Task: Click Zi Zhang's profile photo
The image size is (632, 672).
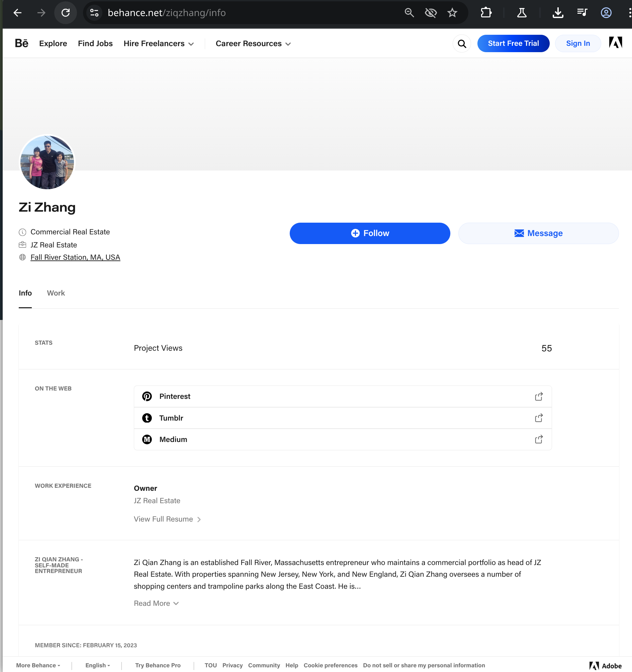Action: tap(47, 162)
